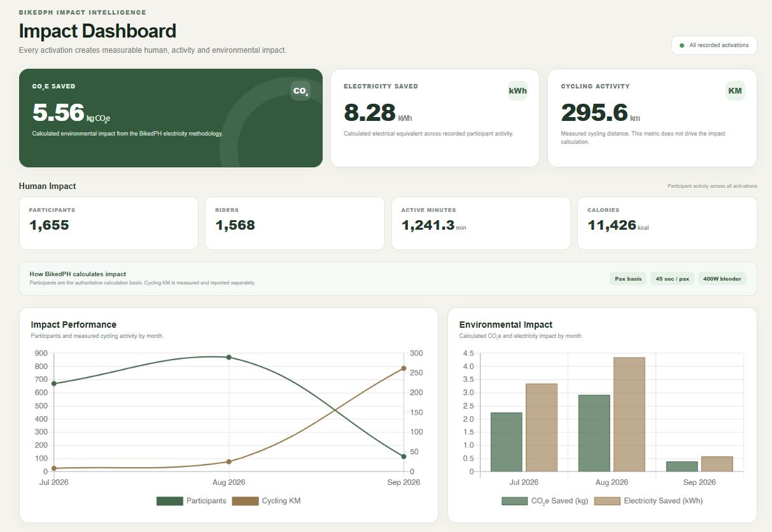
Task: Click the Pax basis chip
Action: click(x=628, y=279)
